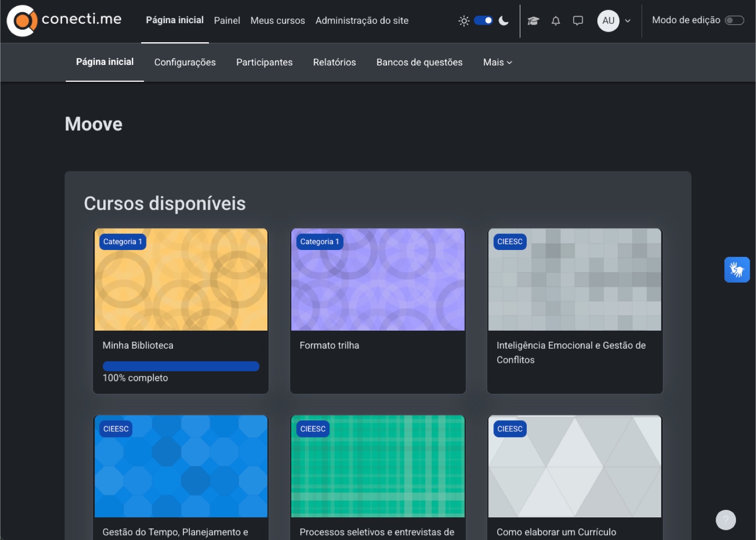
Task: Open the notifications bell
Action: pos(556,21)
